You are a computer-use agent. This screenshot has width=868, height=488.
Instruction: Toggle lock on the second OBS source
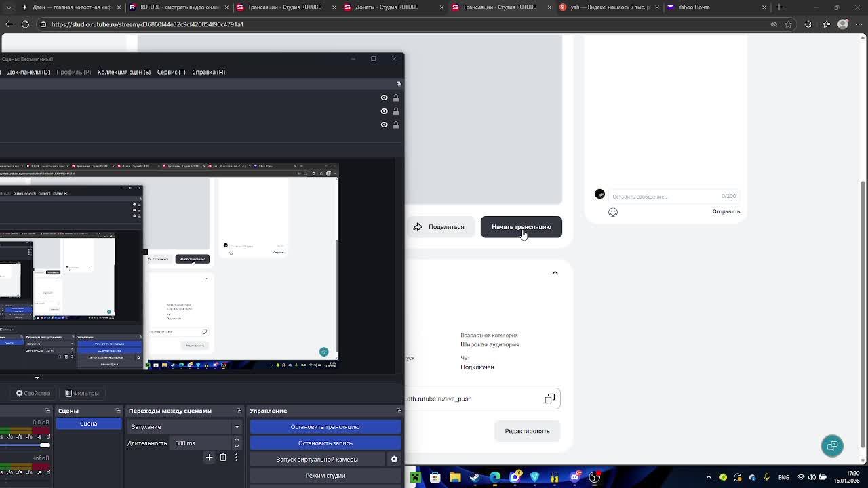(396, 111)
